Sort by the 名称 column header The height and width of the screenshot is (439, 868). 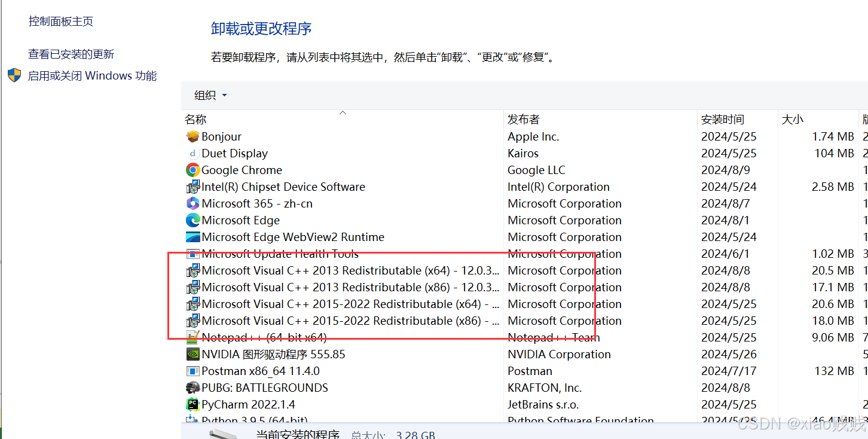click(195, 120)
